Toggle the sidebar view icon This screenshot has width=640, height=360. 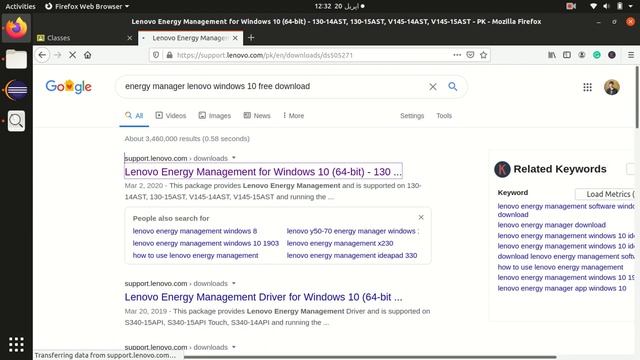coord(567,55)
